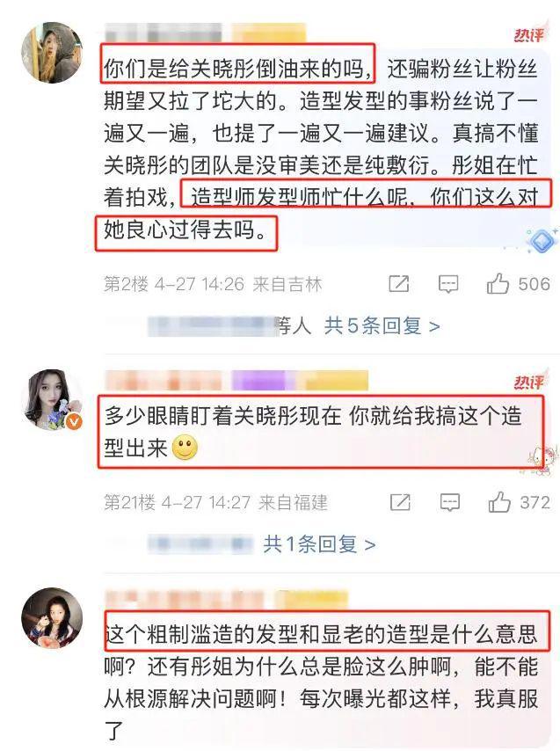Like the comment with 506 likes
The height and width of the screenshot is (751, 560).
click(x=498, y=283)
